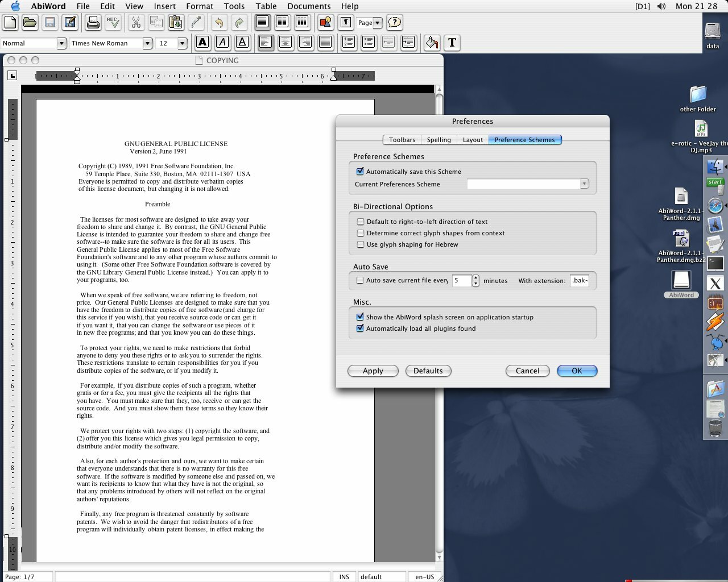Click the Undo arrow icon
Screen dimensions: 728x582
click(x=219, y=23)
